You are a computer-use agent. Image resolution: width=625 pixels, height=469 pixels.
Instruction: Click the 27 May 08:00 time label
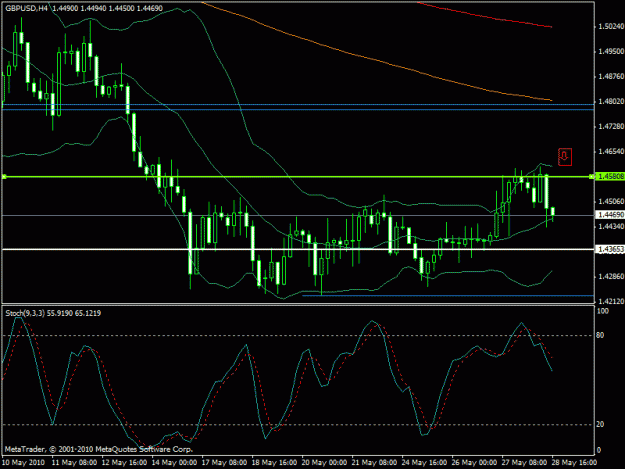coord(525,463)
